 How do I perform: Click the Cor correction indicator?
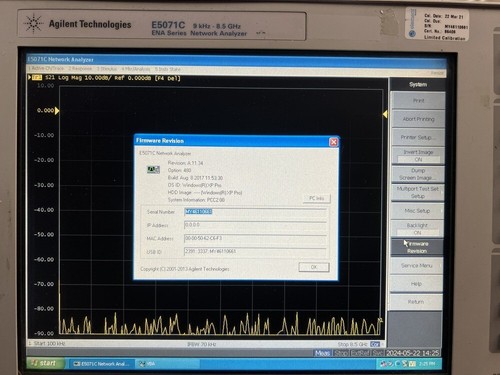375,344
